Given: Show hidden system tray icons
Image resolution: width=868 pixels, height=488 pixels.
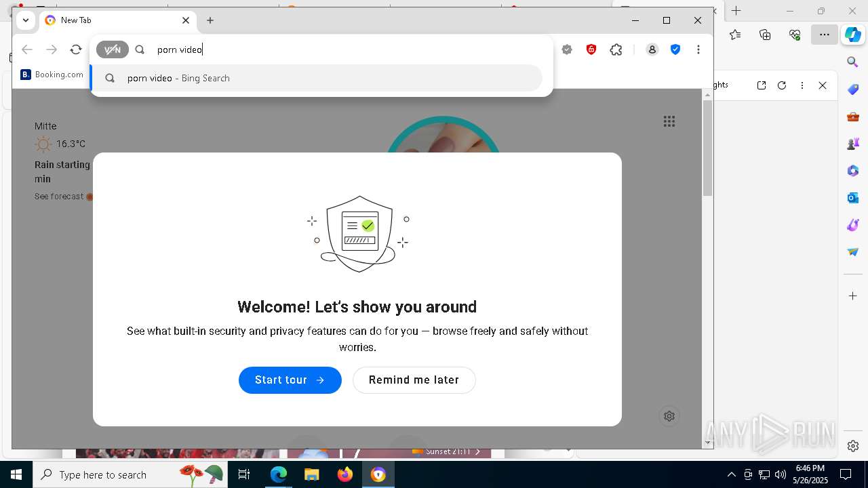Looking at the screenshot, I should pyautogui.click(x=731, y=474).
